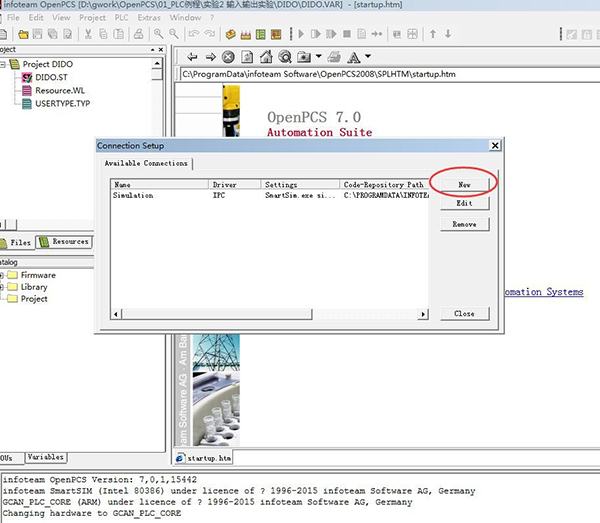Click the Remove connection button
This screenshot has height=523, width=600.
point(464,224)
